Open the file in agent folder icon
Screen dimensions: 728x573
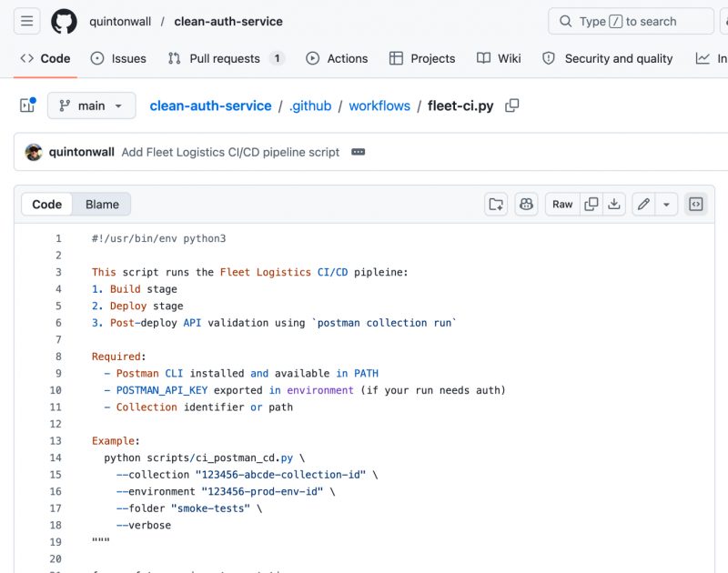point(496,204)
